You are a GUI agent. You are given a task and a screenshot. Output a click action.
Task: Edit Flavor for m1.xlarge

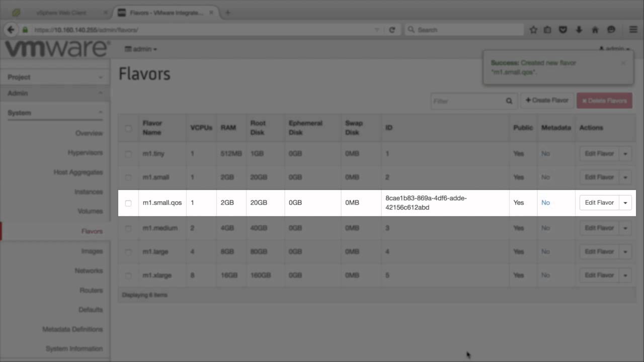click(599, 275)
